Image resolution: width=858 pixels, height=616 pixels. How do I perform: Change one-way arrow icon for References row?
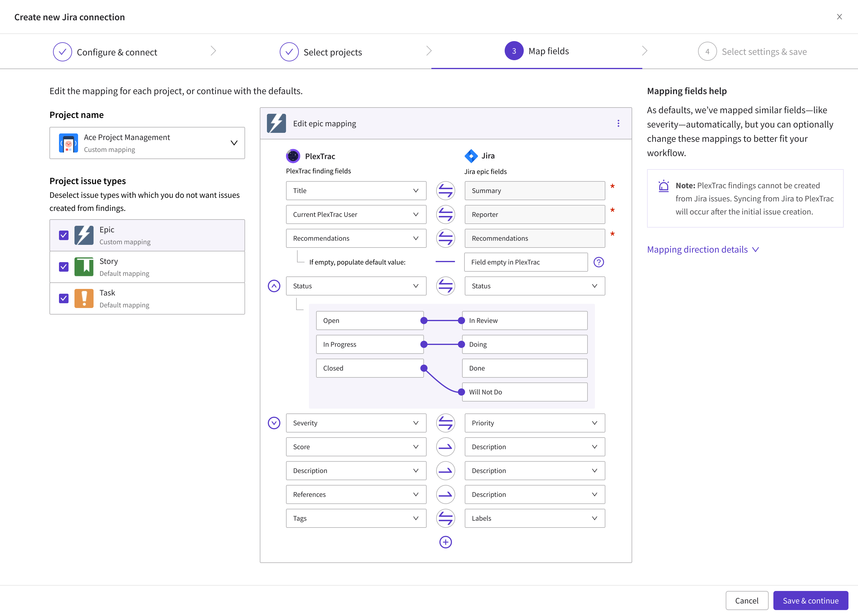coord(445,494)
